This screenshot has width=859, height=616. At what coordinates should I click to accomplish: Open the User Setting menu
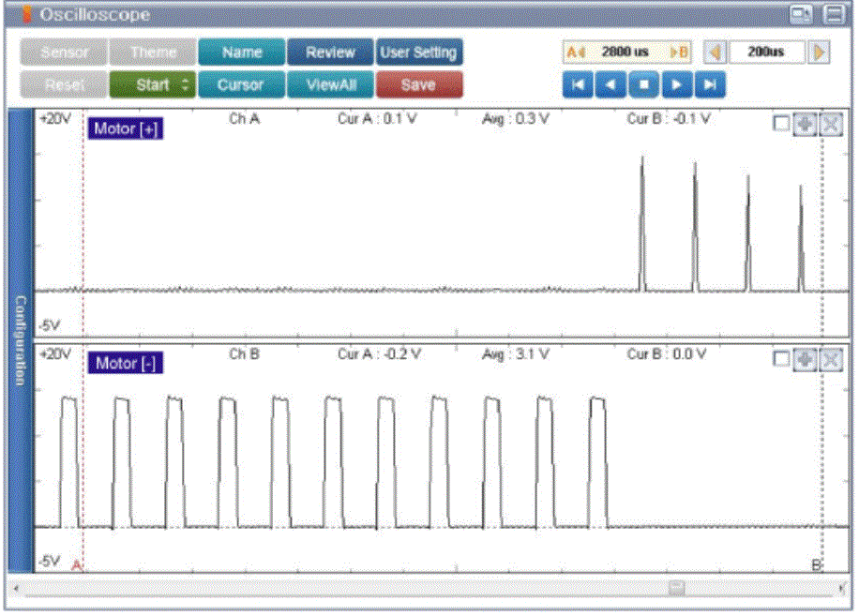coord(419,53)
